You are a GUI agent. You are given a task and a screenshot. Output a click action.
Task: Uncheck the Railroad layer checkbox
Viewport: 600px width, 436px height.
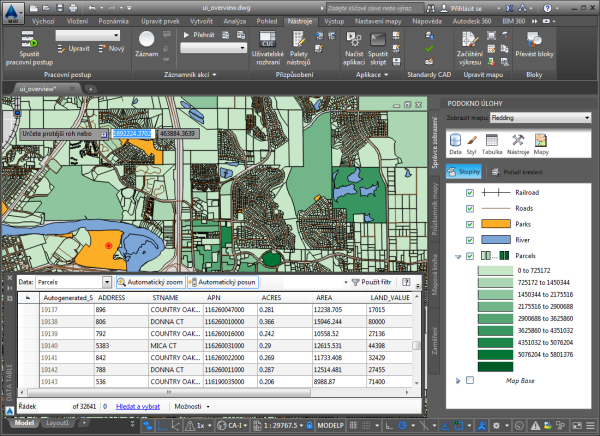[471, 191]
